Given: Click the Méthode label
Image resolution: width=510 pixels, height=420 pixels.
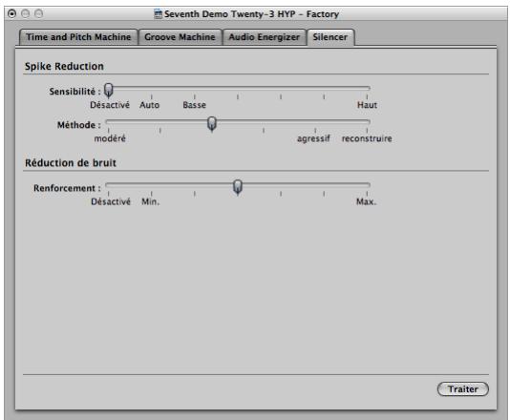Looking at the screenshot, I should pos(79,125).
